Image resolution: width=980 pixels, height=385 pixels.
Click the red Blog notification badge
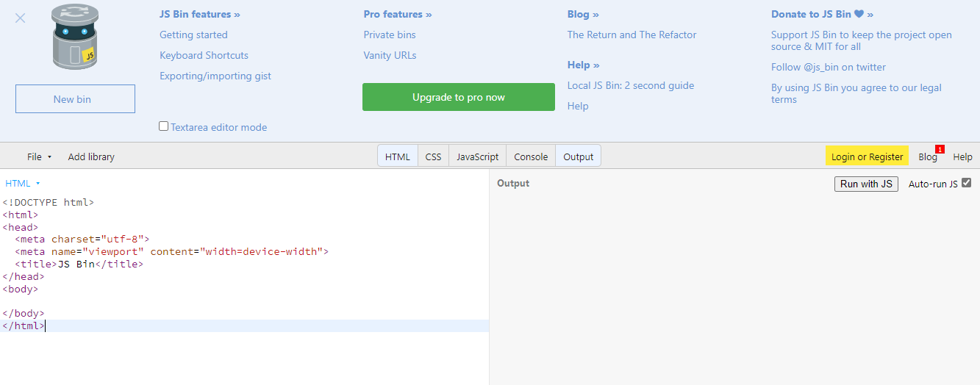click(939, 149)
